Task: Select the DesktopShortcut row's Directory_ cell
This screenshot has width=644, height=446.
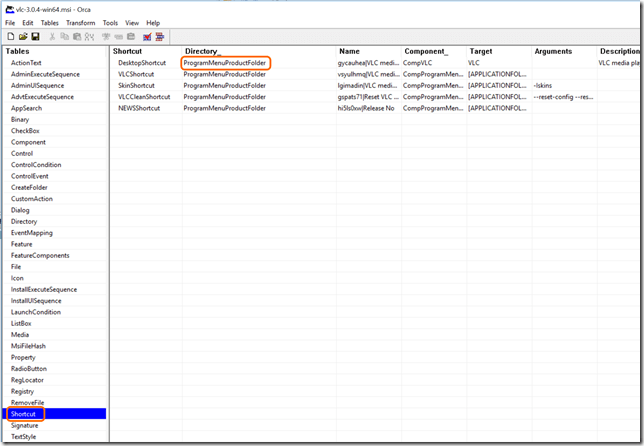Action: coord(225,63)
